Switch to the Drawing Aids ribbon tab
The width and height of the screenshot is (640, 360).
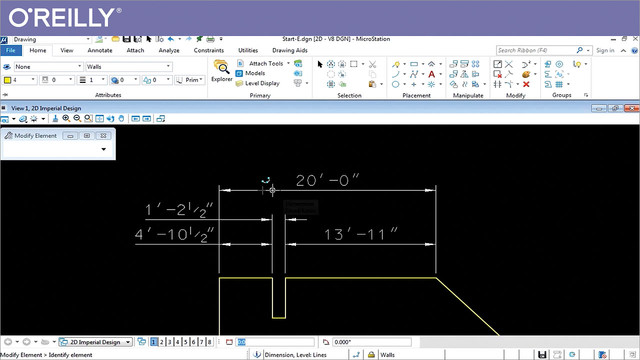290,51
